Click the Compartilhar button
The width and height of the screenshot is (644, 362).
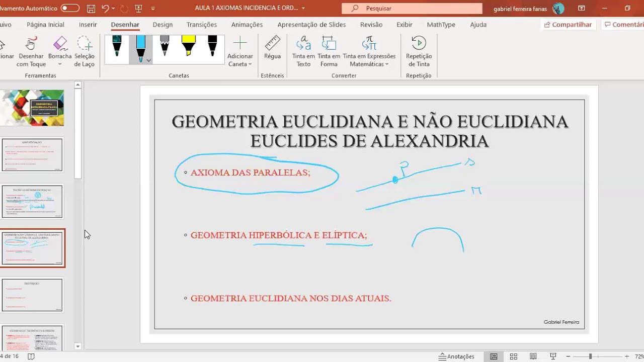(568, 25)
